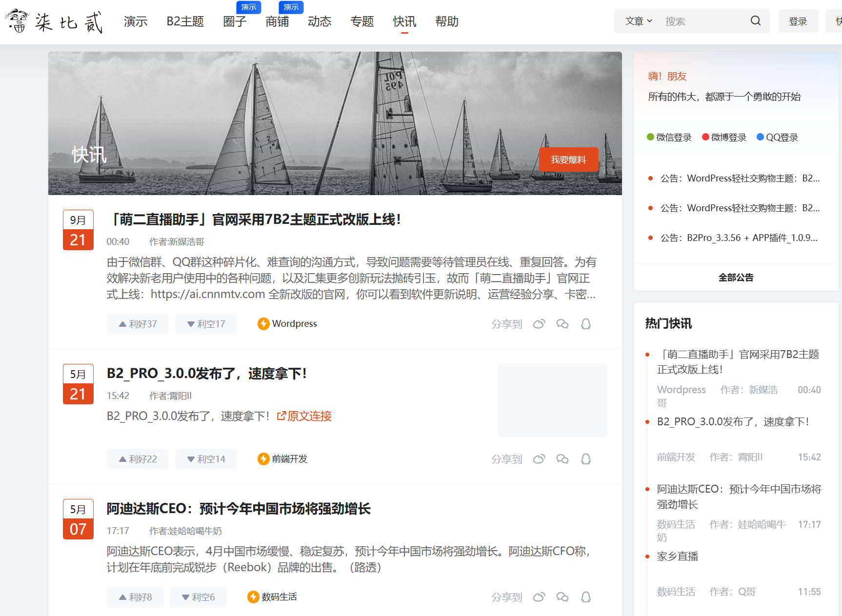842x616 pixels.
Task: Share 阿迪达斯CEO post to QQ
Action: 586,597
